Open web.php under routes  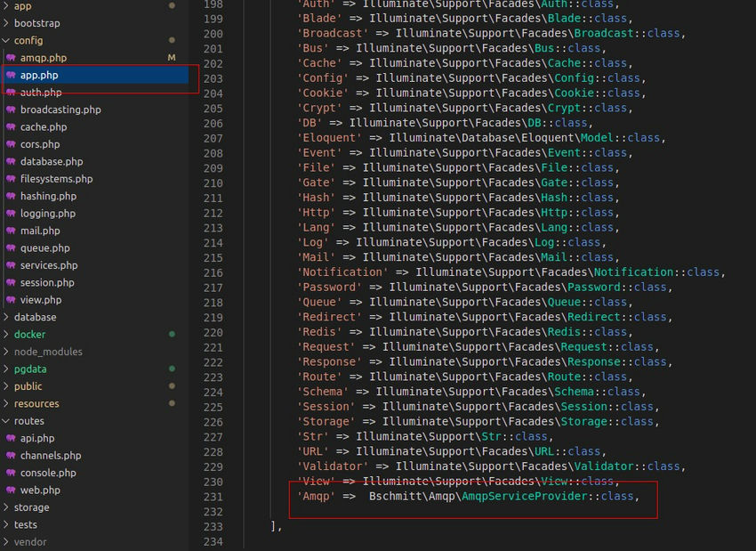coord(40,490)
